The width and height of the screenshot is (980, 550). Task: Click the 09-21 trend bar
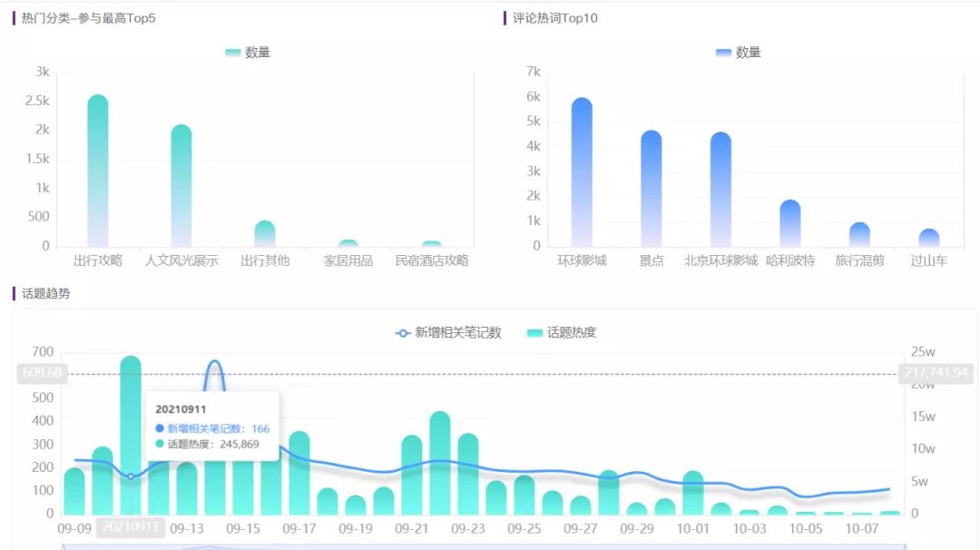pyautogui.click(x=412, y=475)
